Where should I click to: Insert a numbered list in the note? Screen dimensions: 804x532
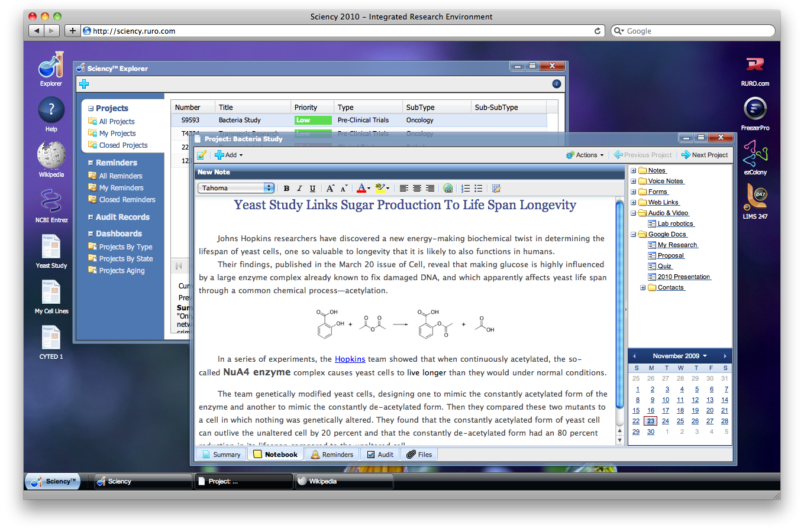[466, 189]
